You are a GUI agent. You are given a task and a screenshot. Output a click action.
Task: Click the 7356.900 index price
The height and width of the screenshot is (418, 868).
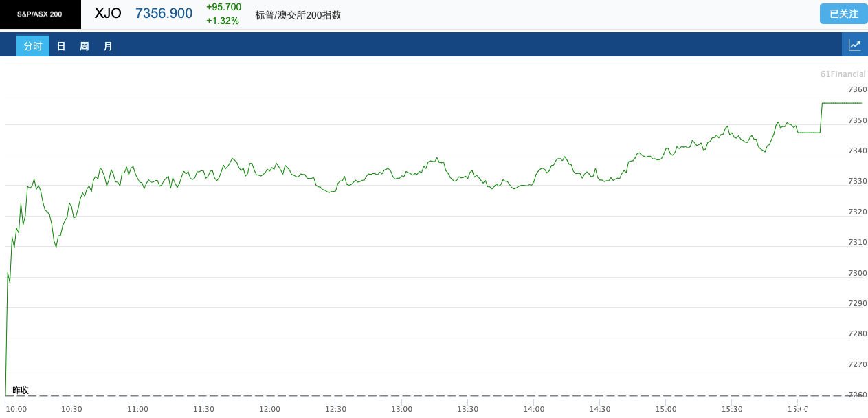pyautogui.click(x=164, y=13)
